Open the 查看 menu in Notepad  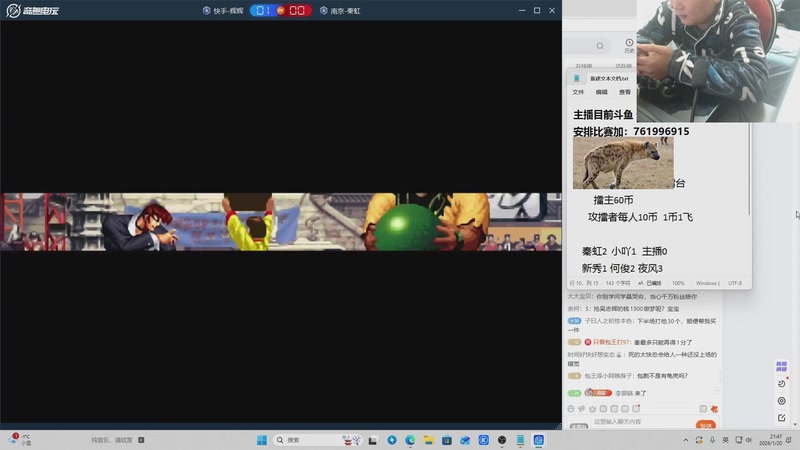[x=625, y=92]
